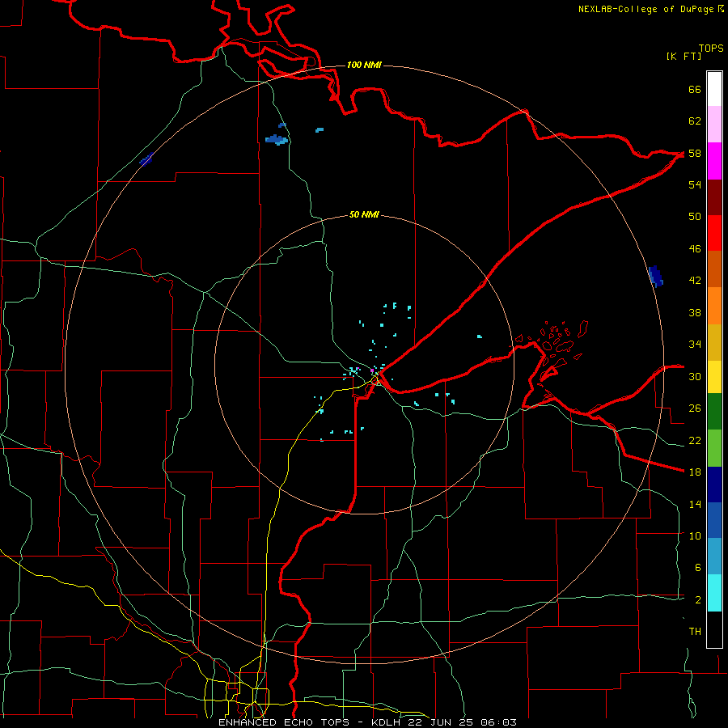Select the '54' scale label
The height and width of the screenshot is (728, 728).
tap(695, 184)
